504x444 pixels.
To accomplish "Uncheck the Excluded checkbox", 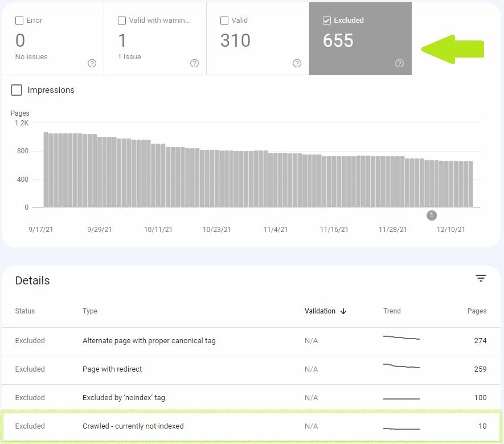I will [327, 21].
